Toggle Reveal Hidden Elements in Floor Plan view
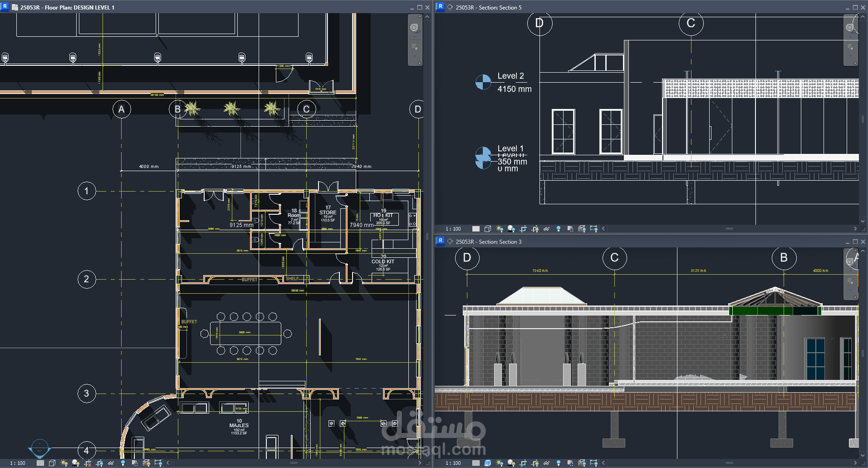 point(123,463)
